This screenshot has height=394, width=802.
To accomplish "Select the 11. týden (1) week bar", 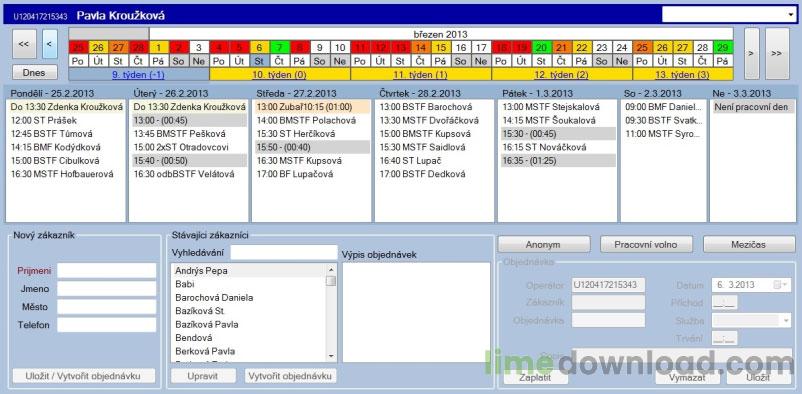I will [x=420, y=75].
